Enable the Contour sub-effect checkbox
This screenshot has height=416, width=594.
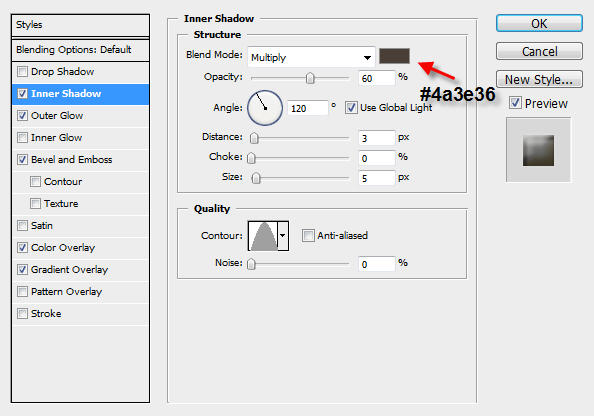click(36, 181)
